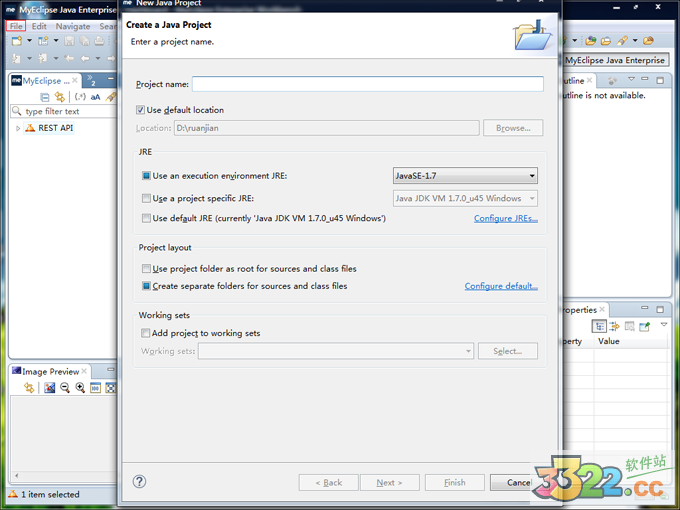Click the actual size icon in Image Preview
This screenshot has width=680, height=510.
pos(95,388)
